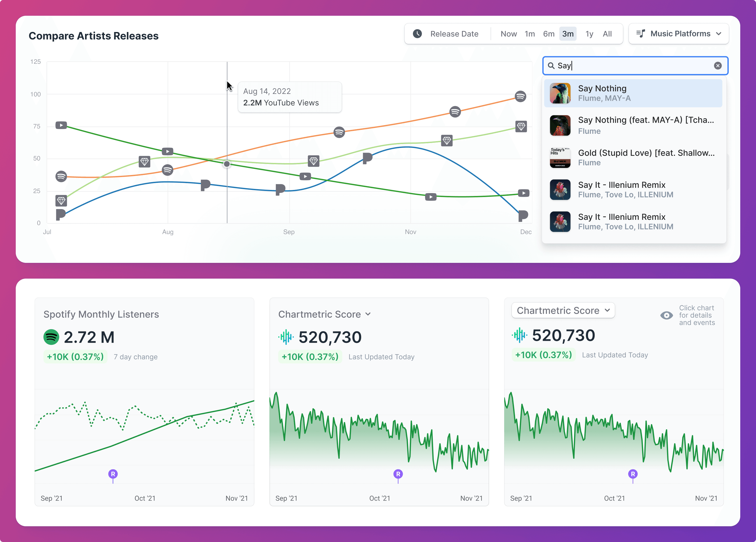
Task: Click the Pandora marker at the blue line's start
Action: click(61, 215)
